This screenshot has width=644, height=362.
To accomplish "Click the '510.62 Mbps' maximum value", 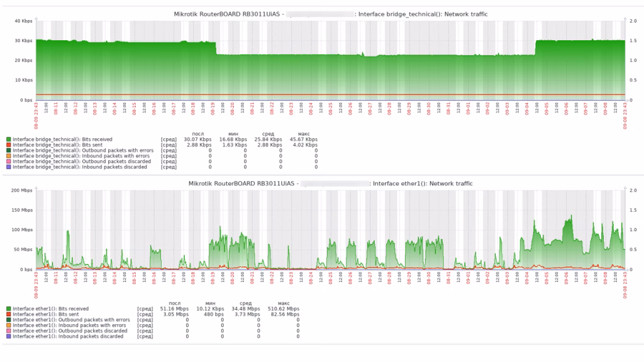I will click(x=284, y=309).
